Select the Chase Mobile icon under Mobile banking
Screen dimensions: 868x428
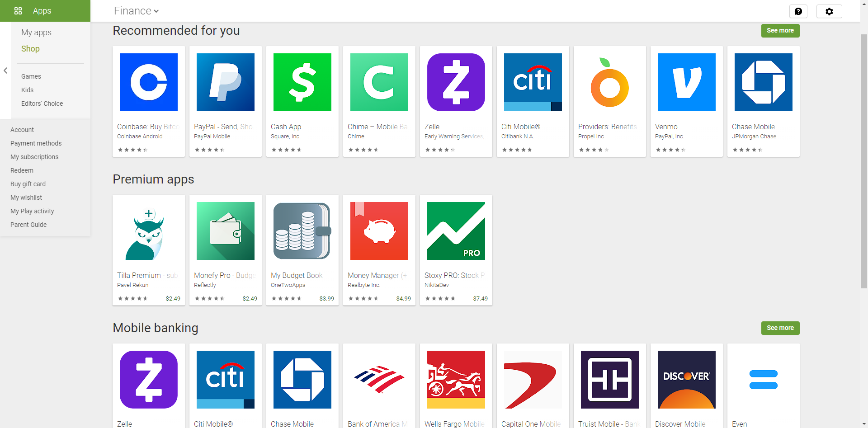302,379
